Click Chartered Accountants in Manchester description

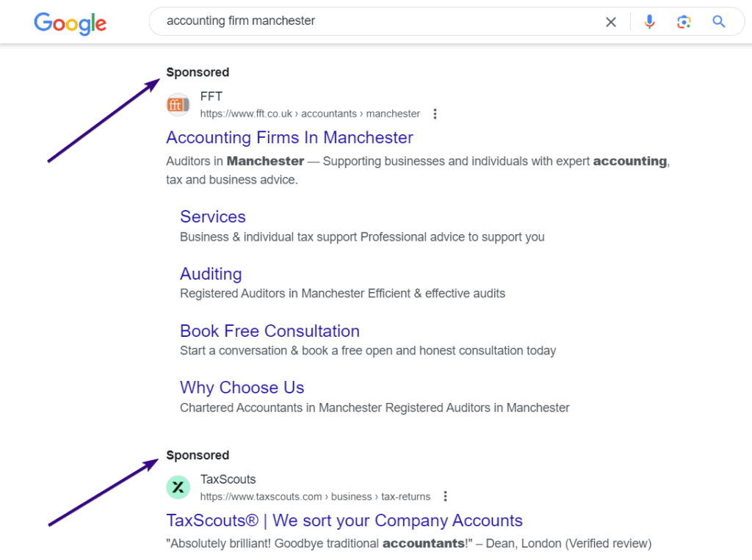pyautogui.click(x=375, y=407)
